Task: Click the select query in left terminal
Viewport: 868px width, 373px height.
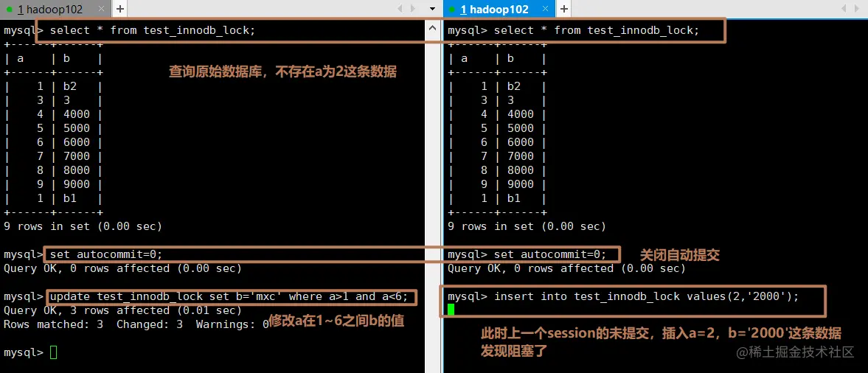Action: click(153, 30)
